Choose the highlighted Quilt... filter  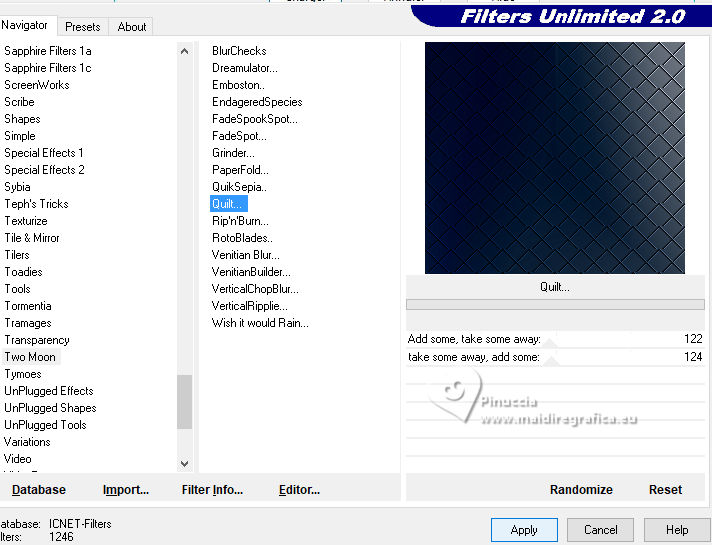[228, 204]
